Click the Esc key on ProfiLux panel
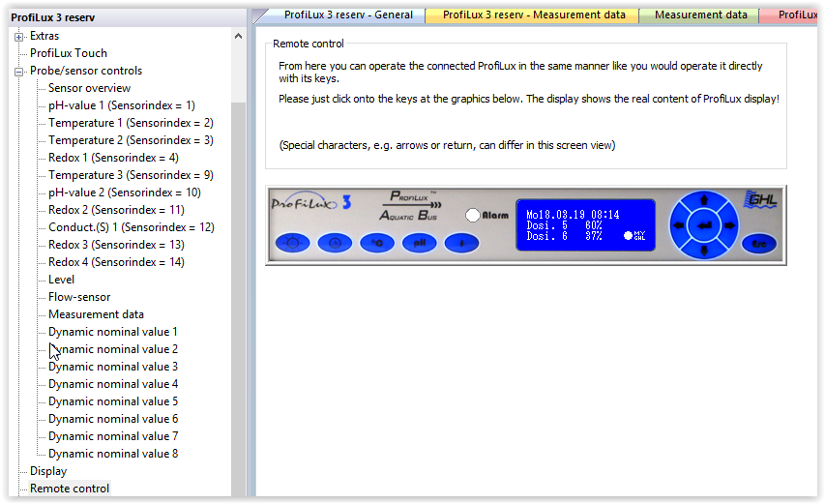This screenshot has width=825, height=504. [x=758, y=244]
